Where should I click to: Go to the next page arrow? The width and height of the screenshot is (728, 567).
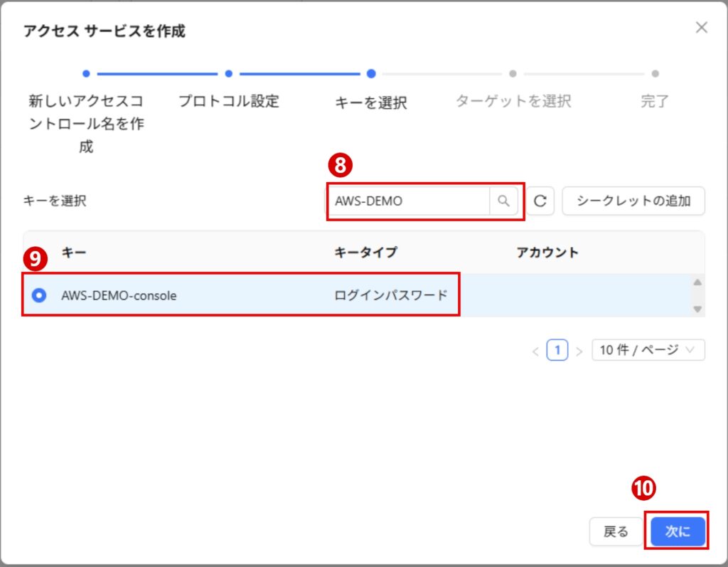(x=579, y=351)
